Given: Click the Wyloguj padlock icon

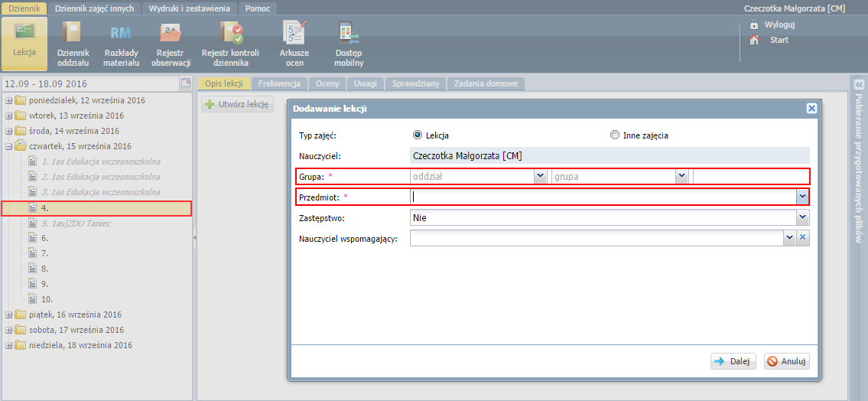Looking at the screenshot, I should point(753,24).
